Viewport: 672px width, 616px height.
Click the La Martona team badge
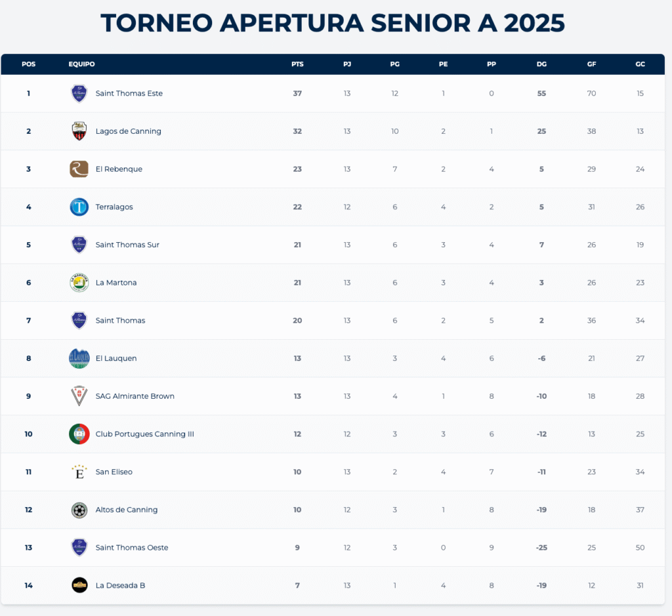coord(79,283)
